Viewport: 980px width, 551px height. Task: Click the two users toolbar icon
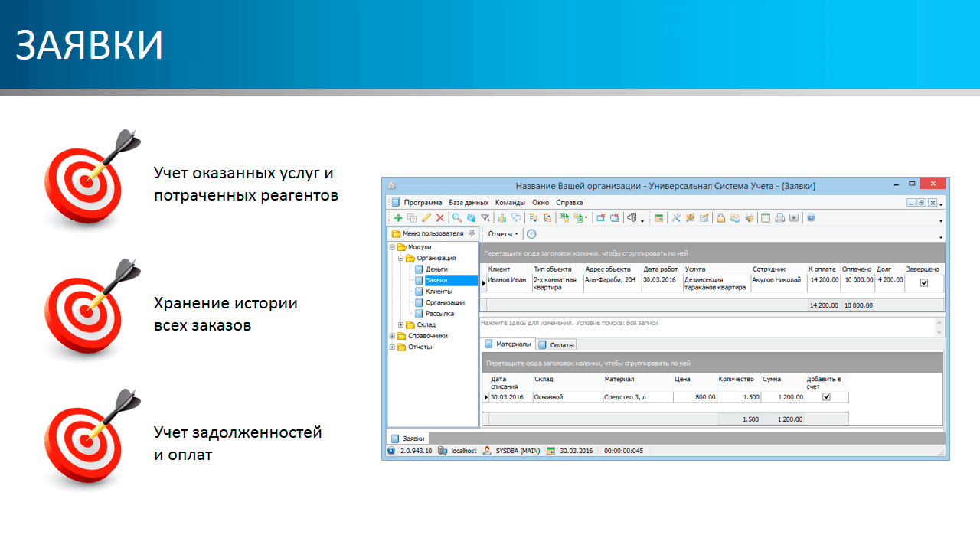(x=735, y=217)
